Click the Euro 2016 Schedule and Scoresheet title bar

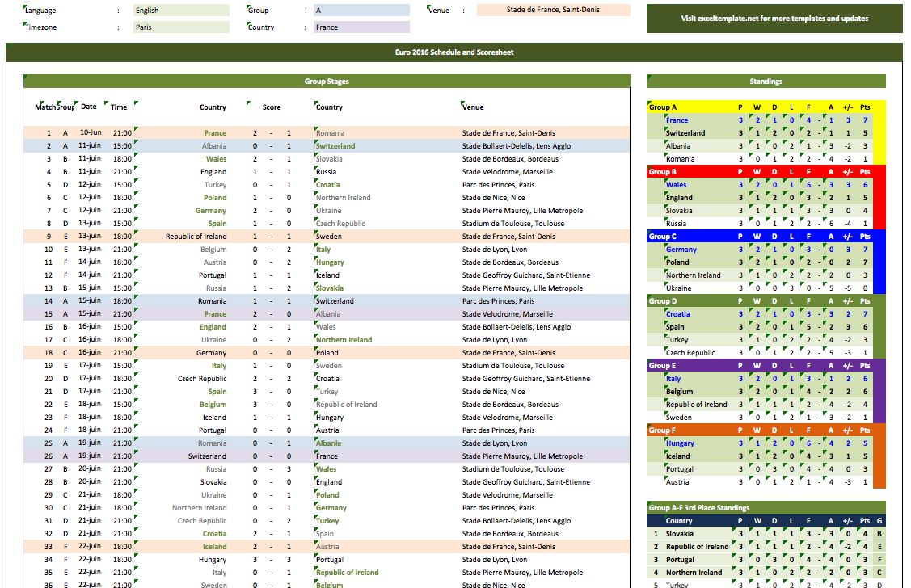point(454,52)
